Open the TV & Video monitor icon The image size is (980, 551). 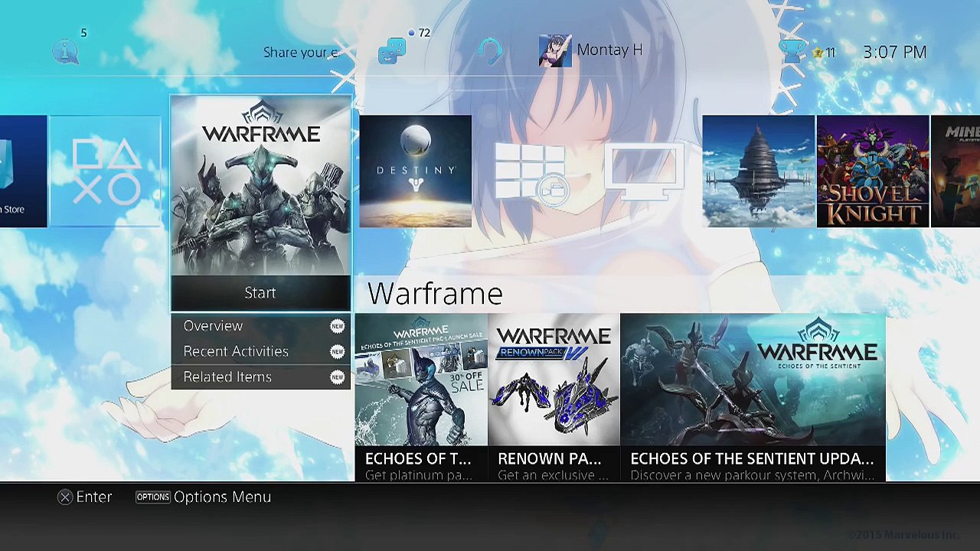(645, 171)
